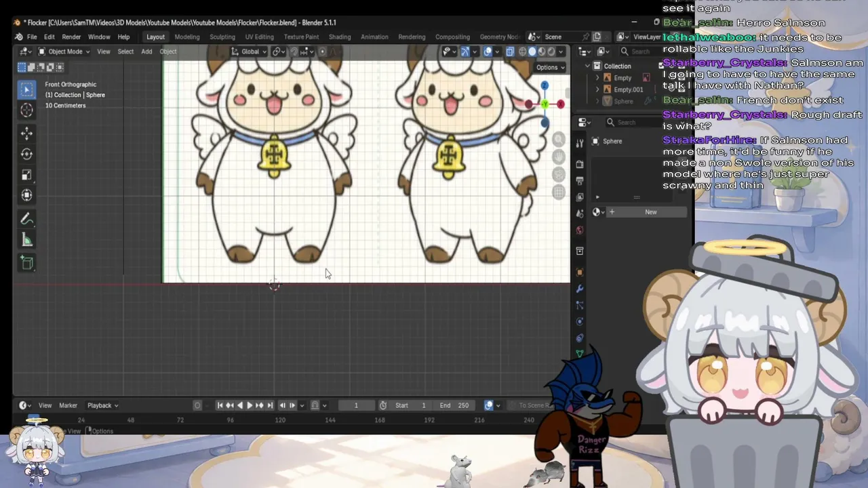868x488 pixels.
Task: Select the Annotate tool
Action: [27, 219]
